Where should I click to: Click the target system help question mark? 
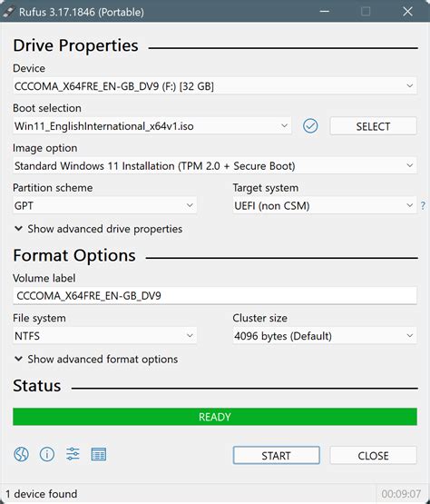pyautogui.click(x=424, y=205)
